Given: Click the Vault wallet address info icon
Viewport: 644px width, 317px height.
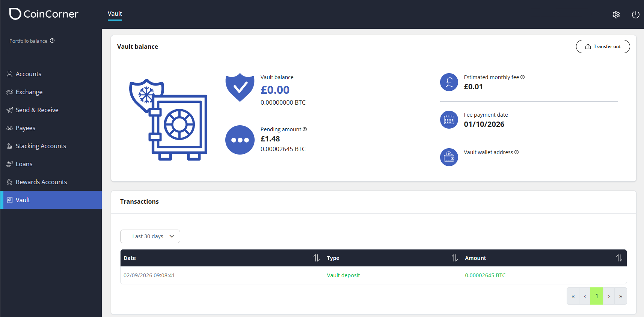Looking at the screenshot, I should [x=516, y=152].
